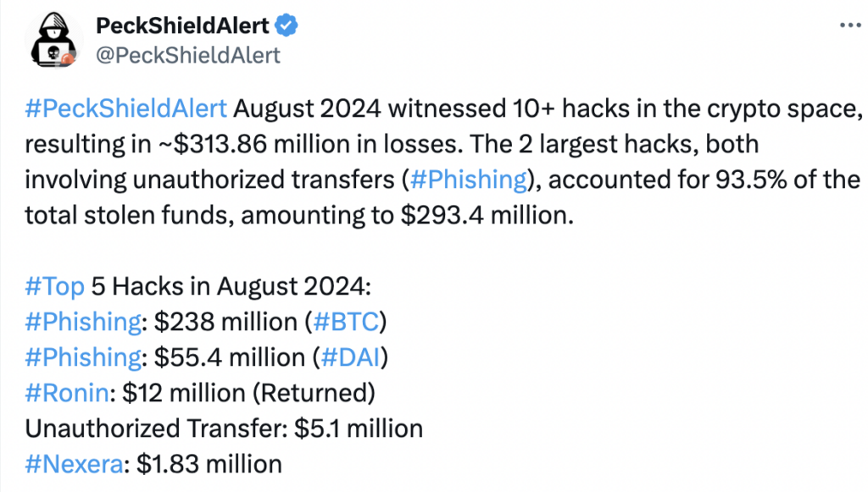Open #Phishing hashtag beside $238 million
Image resolution: width=868 pixels, height=492 pixels.
coord(83,322)
